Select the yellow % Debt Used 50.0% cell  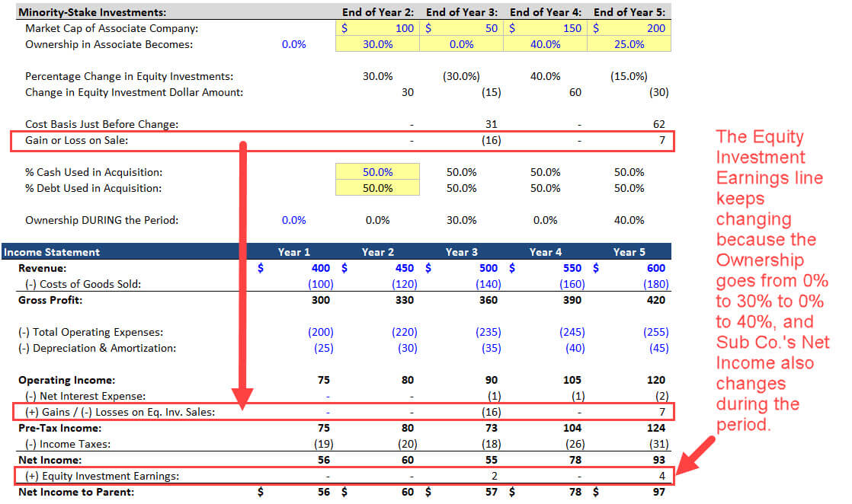[x=377, y=188]
